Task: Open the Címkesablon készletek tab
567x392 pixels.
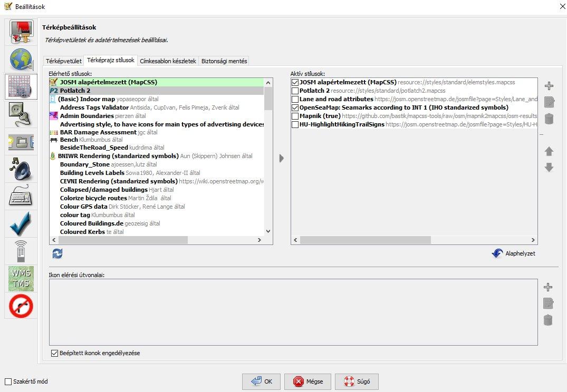Action: click(168, 61)
